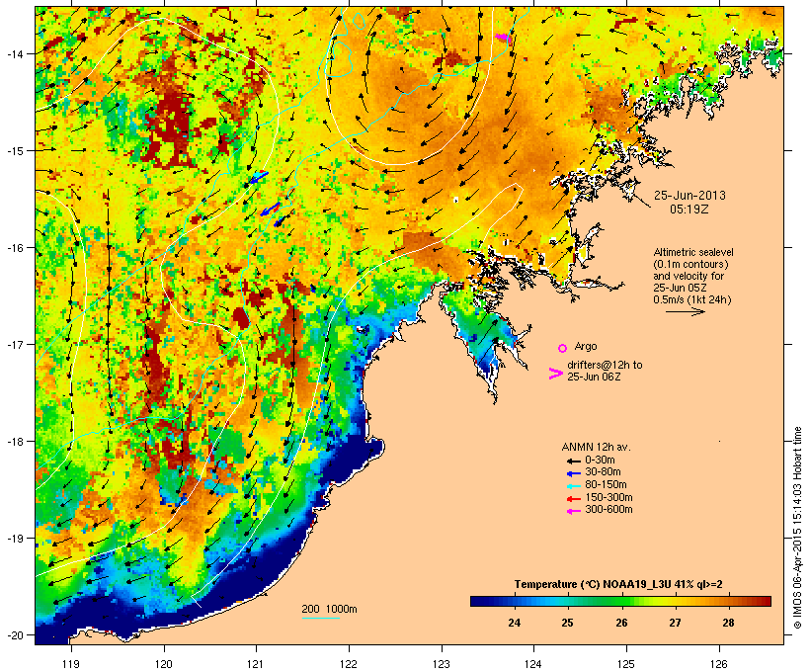Image resolution: width=810 pixels, height=672 pixels.
Task: Click the drifters@12h legend text
Action: tap(605, 371)
